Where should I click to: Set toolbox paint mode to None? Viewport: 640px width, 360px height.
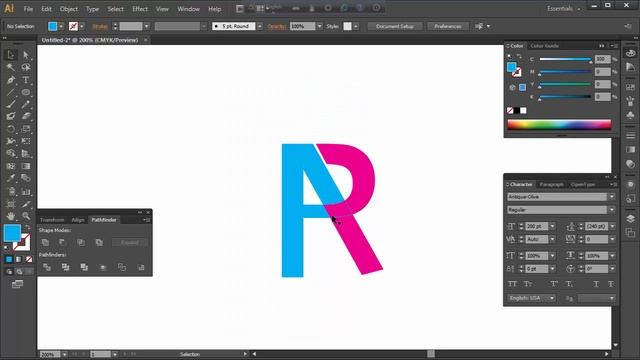[29, 259]
